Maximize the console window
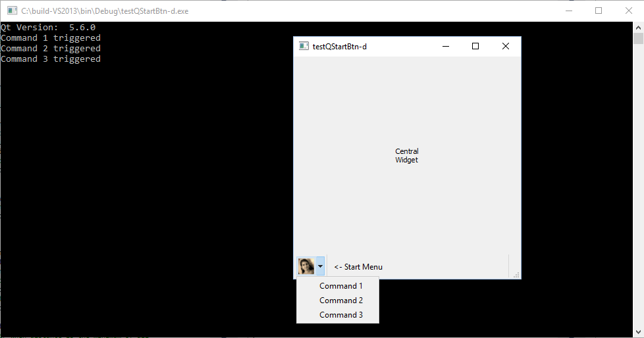644x338 pixels. pos(599,11)
